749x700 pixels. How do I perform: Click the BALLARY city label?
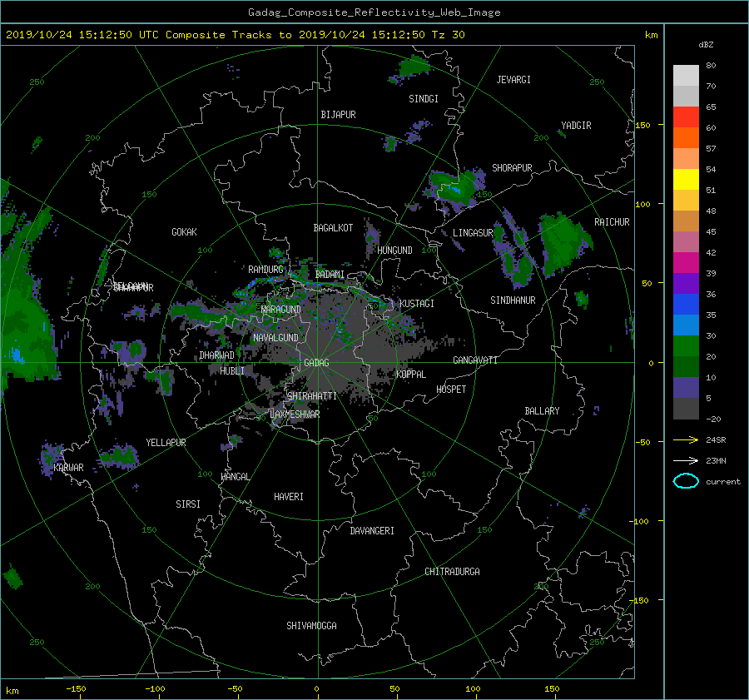[x=542, y=411]
